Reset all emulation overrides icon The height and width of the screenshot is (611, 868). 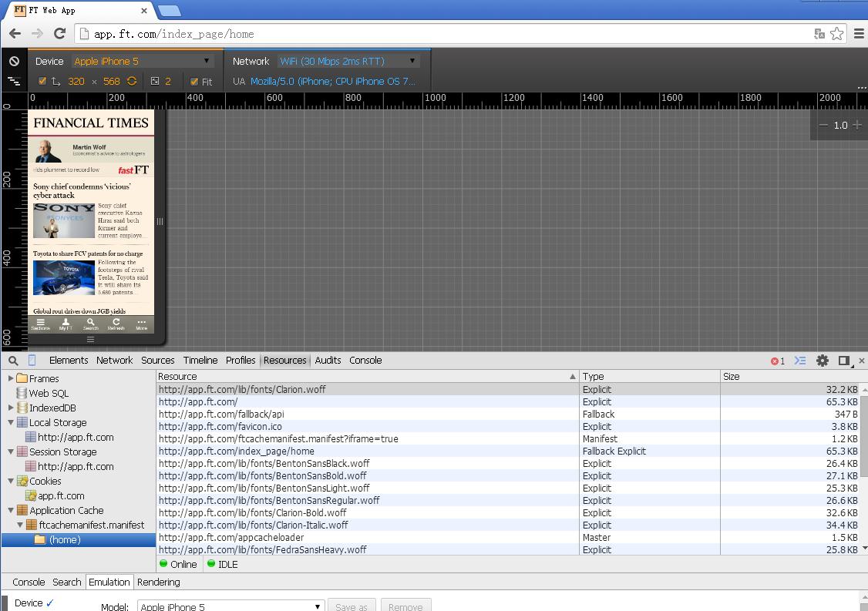(15, 62)
